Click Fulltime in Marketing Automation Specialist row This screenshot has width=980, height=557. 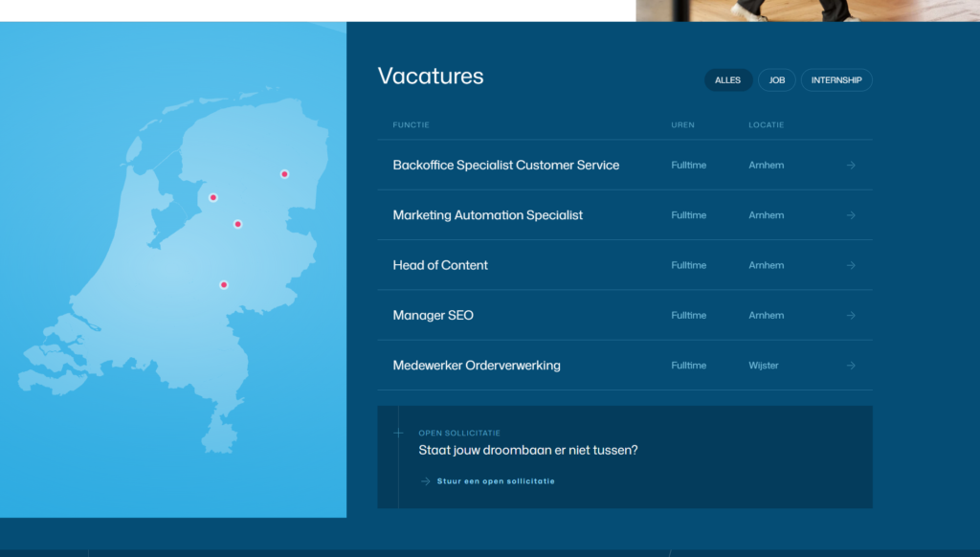pos(689,215)
